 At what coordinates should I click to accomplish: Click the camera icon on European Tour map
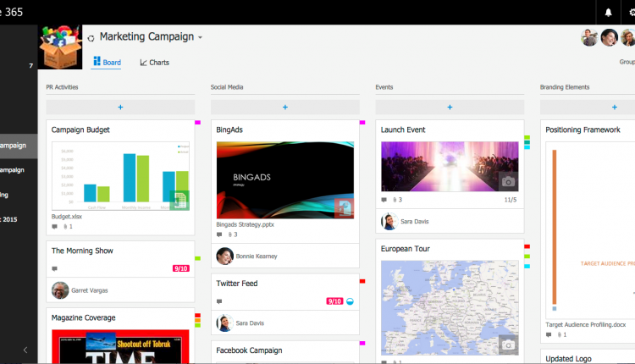click(507, 344)
